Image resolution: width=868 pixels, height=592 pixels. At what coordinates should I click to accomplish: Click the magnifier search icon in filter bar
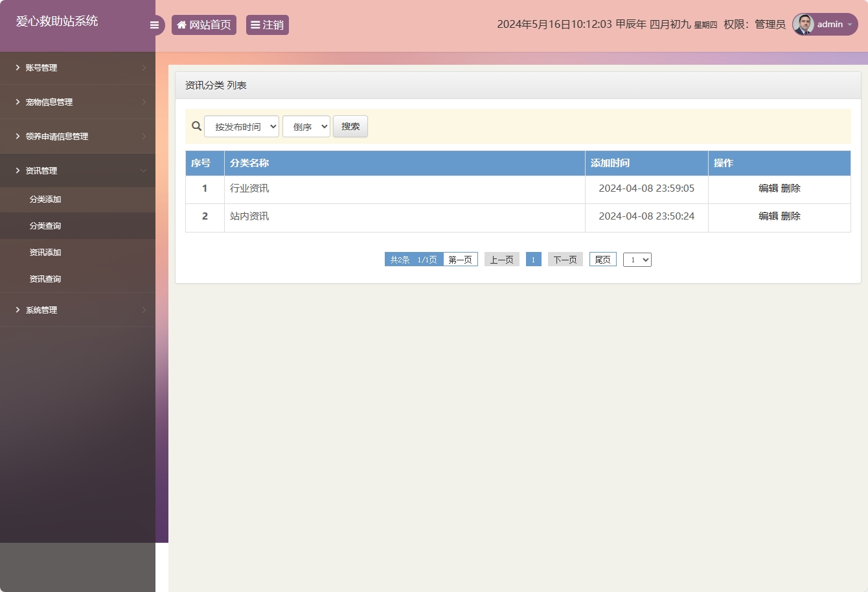click(196, 126)
